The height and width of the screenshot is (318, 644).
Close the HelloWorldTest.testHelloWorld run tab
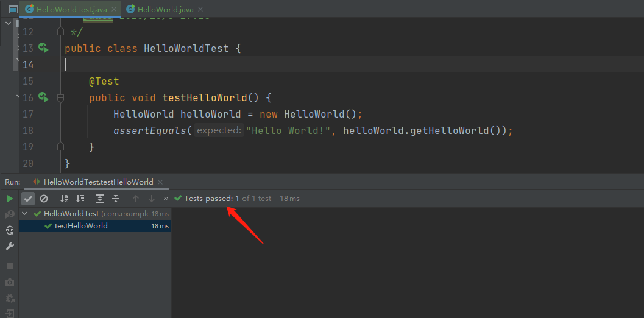tap(160, 182)
